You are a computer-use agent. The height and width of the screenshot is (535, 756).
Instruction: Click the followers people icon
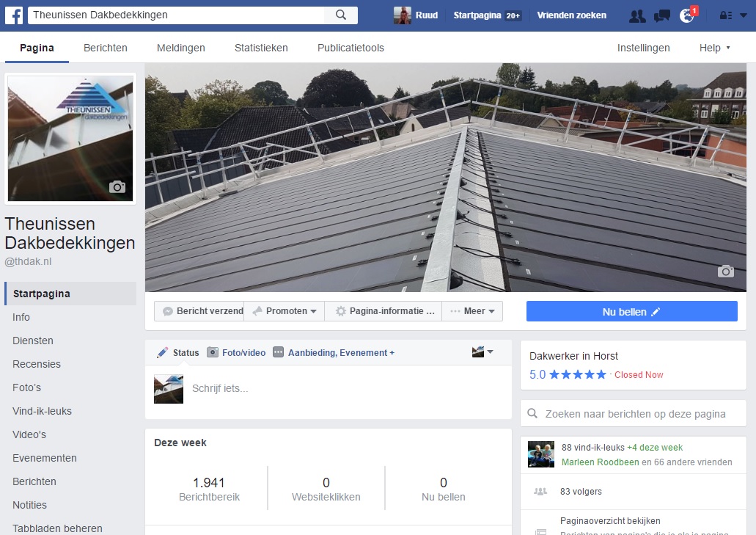540,492
